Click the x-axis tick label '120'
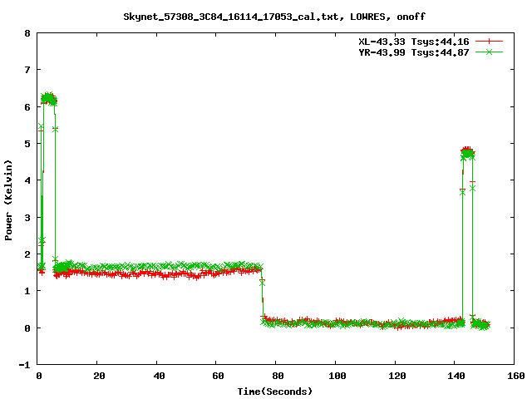 tap(397, 376)
